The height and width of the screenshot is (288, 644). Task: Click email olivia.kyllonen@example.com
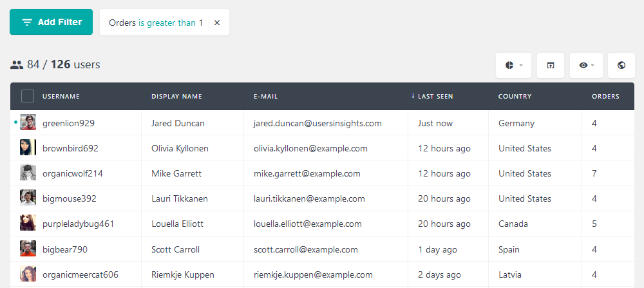tap(310, 148)
